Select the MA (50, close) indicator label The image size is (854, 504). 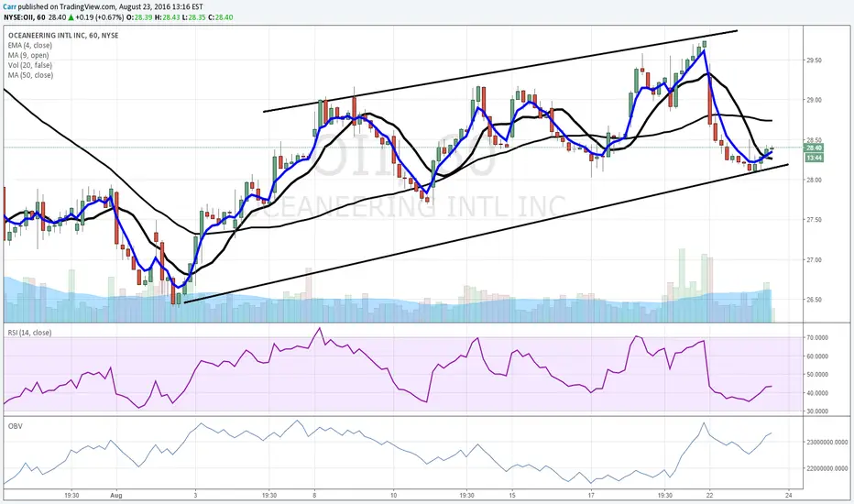pos(30,74)
